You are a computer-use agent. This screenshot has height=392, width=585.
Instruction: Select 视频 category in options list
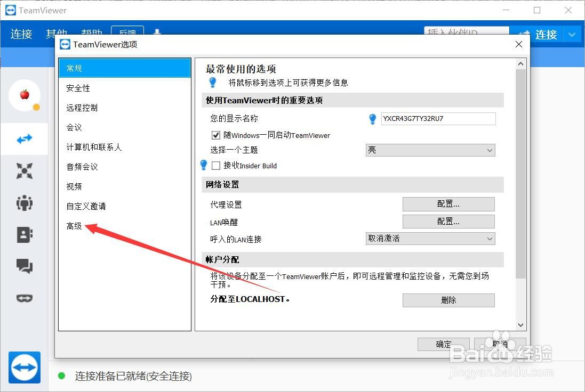coord(125,186)
